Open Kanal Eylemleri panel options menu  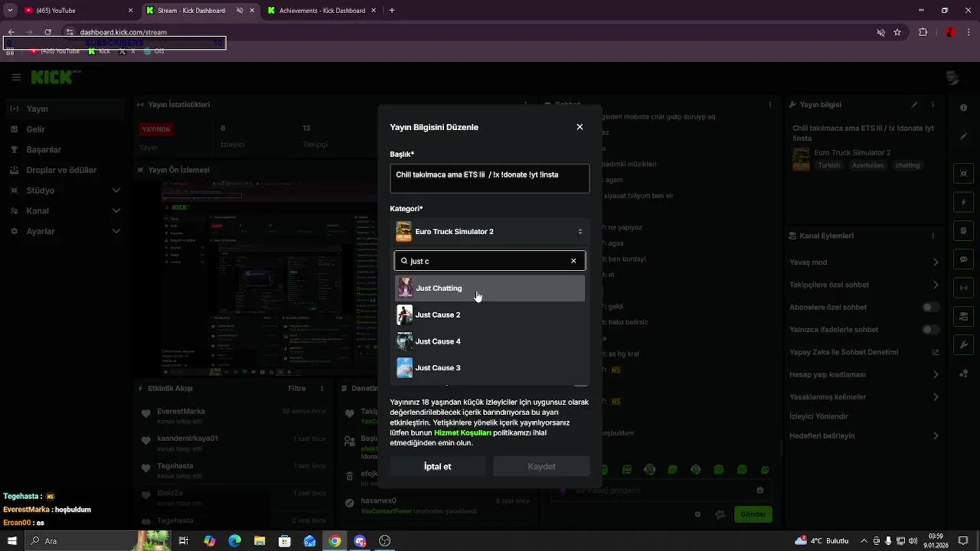click(933, 236)
